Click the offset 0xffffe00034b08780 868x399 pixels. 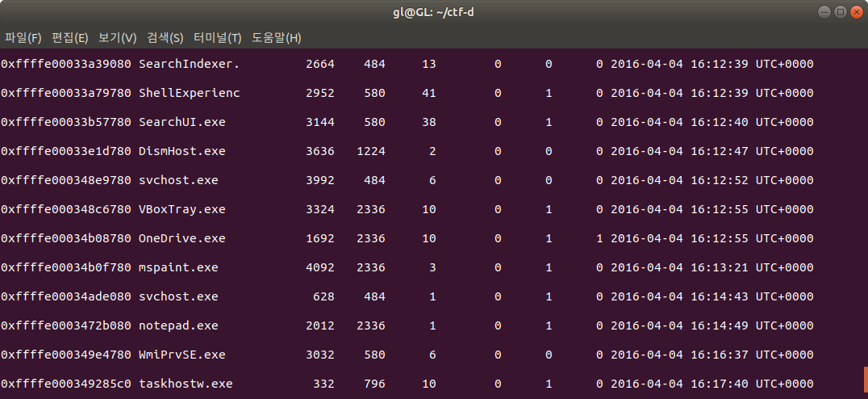coord(66,238)
